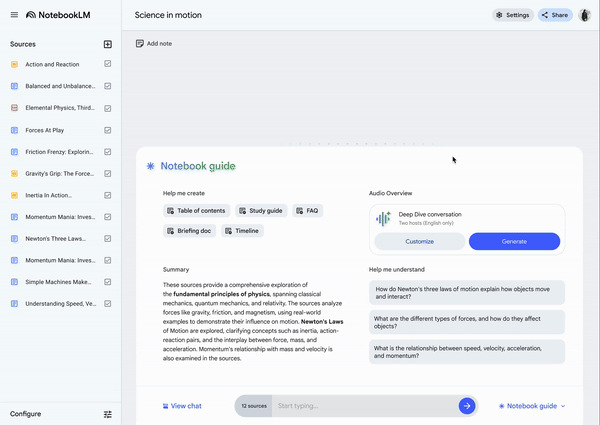Screen dimensions: 600x425
Task: Click the Notebook guide asterisk icon
Action: tap(151, 166)
